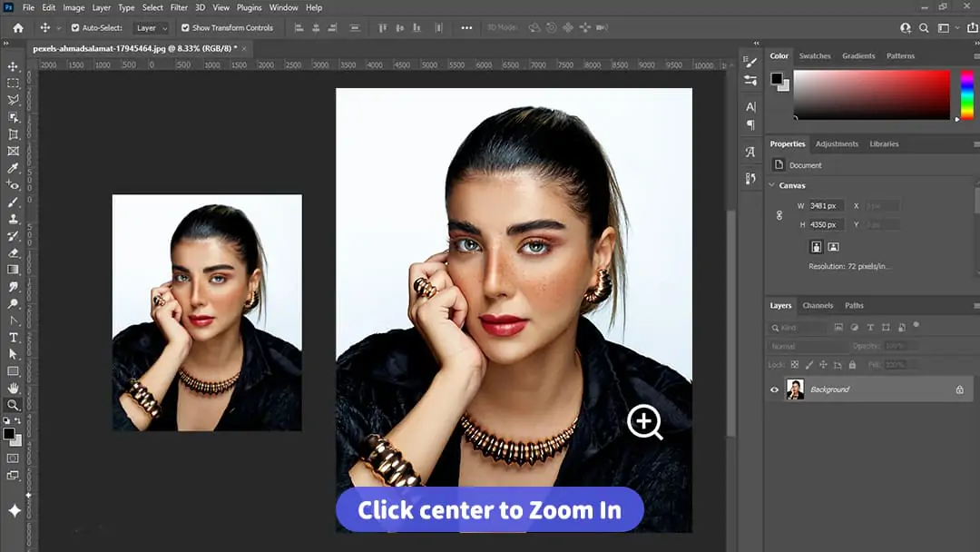Select the History Brush tool
The image size is (980, 552).
pos(13,236)
